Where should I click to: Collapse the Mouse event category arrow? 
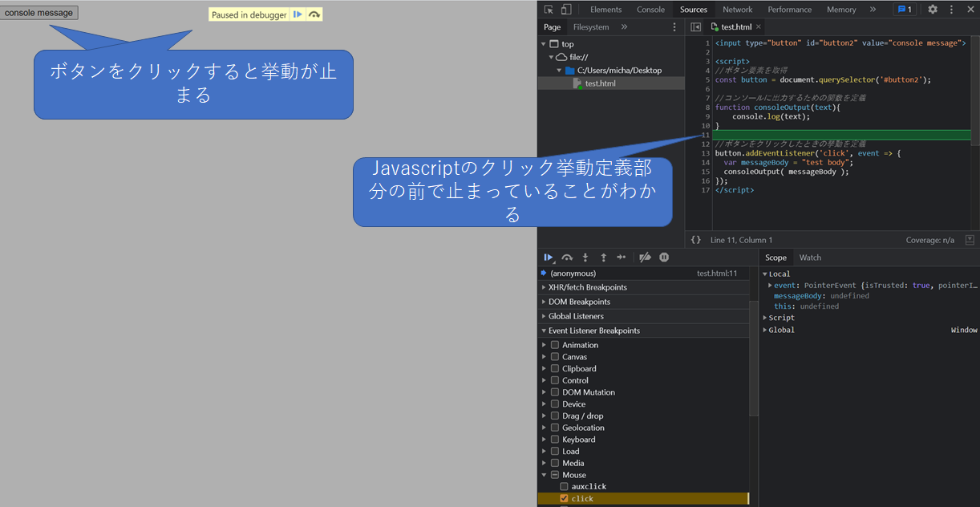coord(544,475)
